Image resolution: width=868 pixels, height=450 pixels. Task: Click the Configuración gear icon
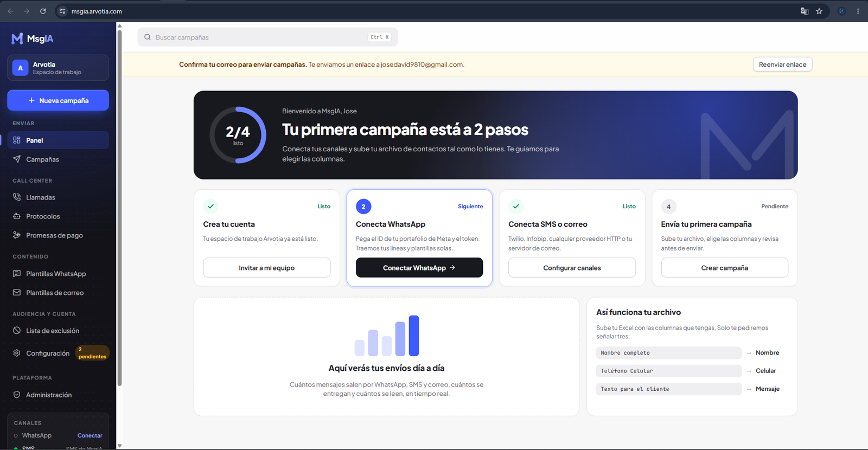pyautogui.click(x=17, y=353)
